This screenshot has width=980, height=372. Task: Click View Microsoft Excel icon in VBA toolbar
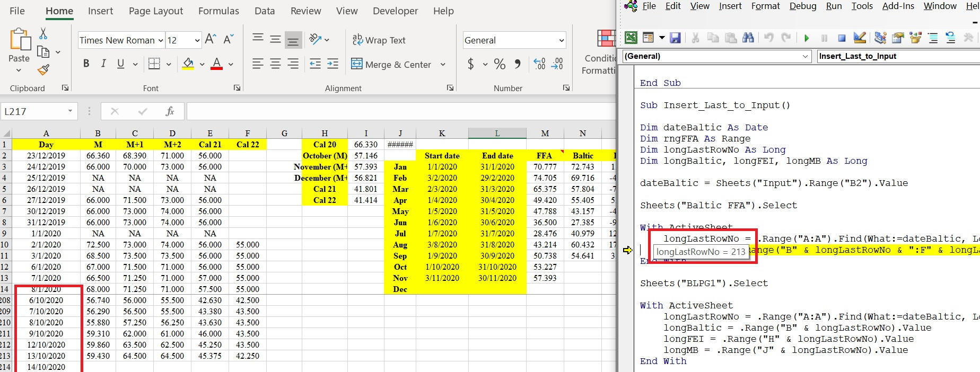pyautogui.click(x=631, y=38)
